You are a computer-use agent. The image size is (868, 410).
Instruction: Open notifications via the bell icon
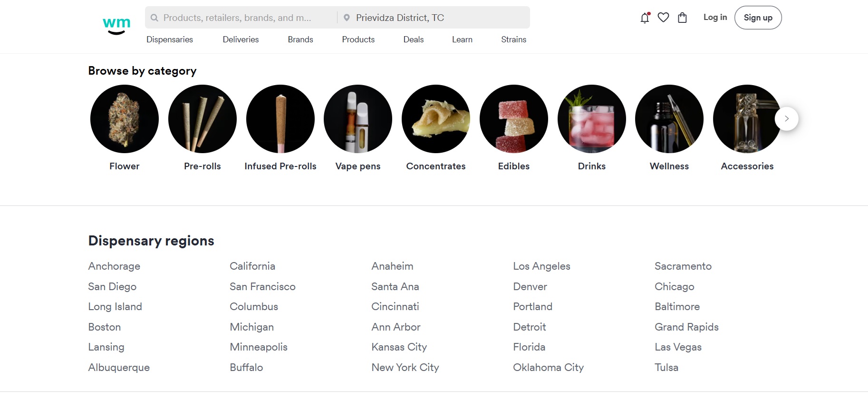tap(644, 18)
